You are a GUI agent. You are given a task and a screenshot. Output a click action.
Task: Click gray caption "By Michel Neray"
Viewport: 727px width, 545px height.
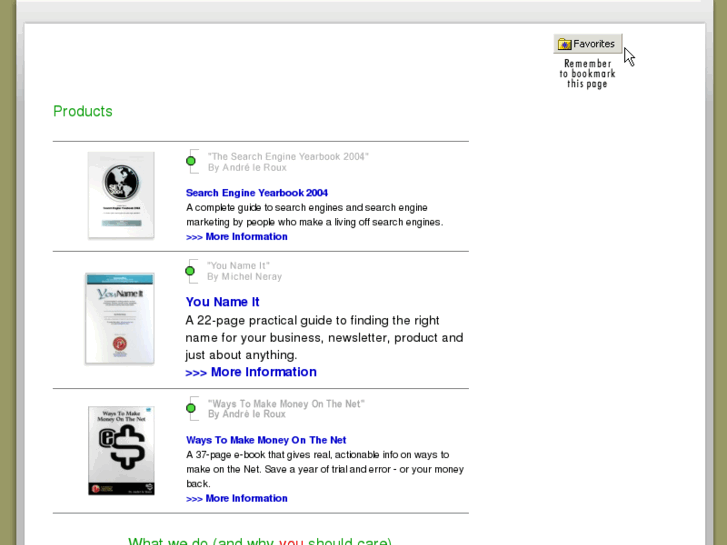pos(244,277)
